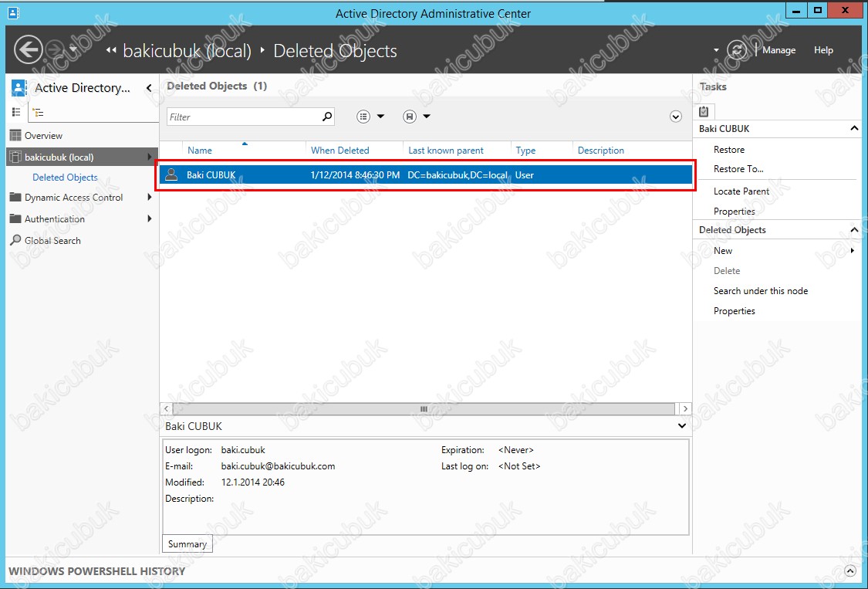Viewport: 868px width, 589px height.
Task: Click the application icon in title bar
Action: pyautogui.click(x=13, y=12)
